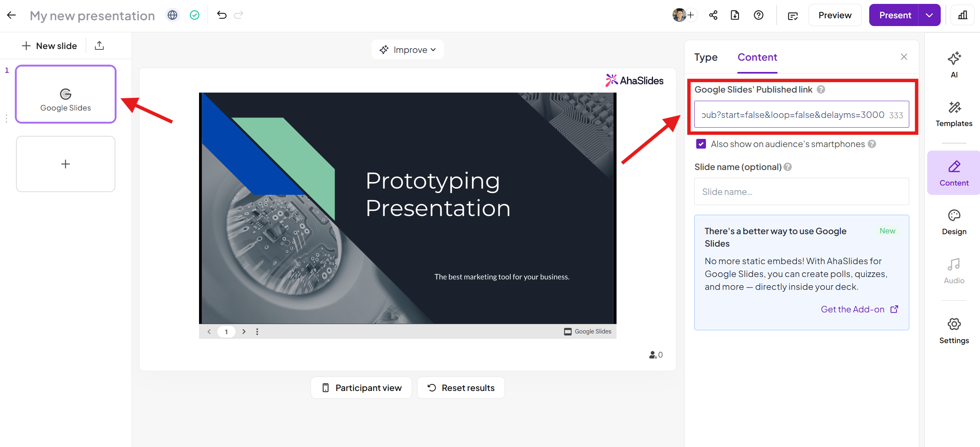Click the Slide name input field

(x=801, y=192)
